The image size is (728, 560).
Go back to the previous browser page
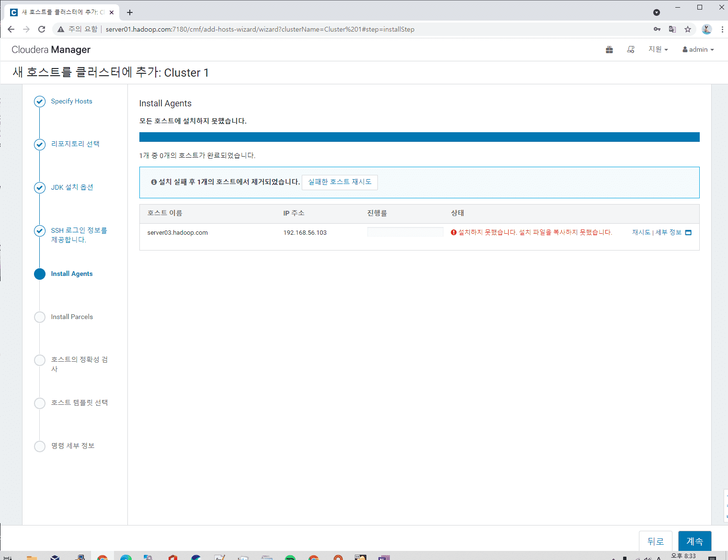(x=11, y=29)
